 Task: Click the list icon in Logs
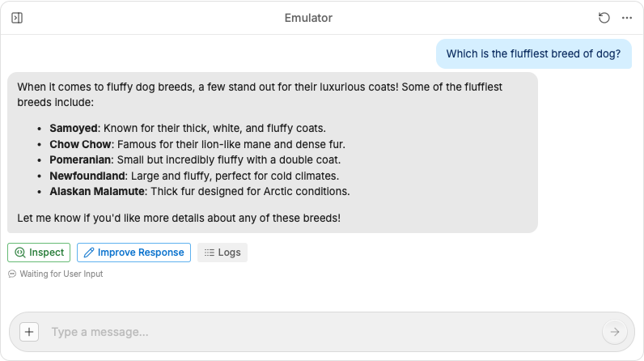[209, 253]
